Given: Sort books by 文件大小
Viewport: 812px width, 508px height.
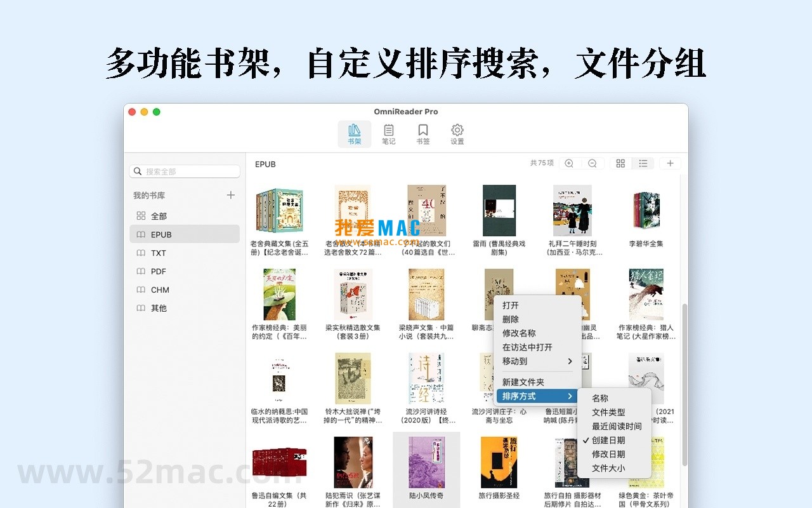Looking at the screenshot, I should 608,468.
